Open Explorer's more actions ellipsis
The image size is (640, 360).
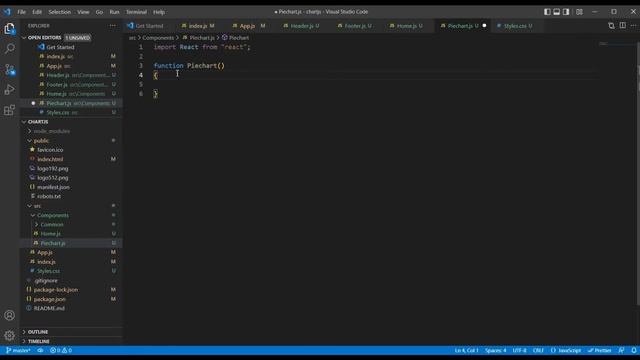click(x=112, y=26)
